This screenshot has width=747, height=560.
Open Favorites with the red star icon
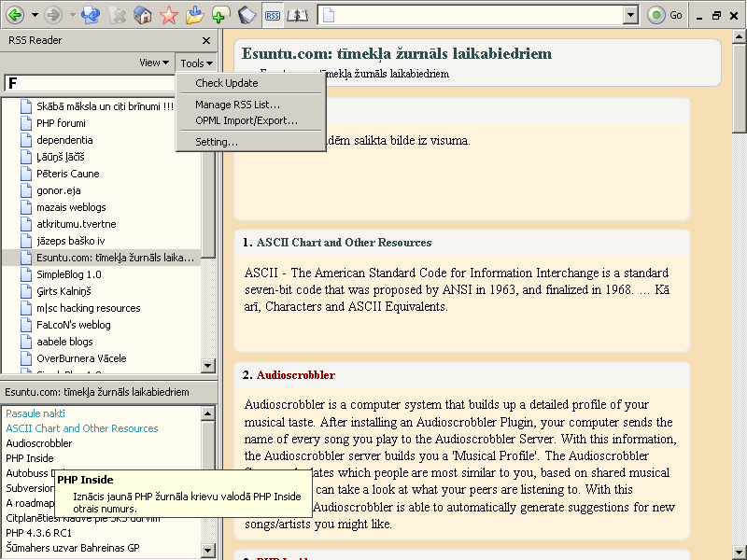point(168,15)
